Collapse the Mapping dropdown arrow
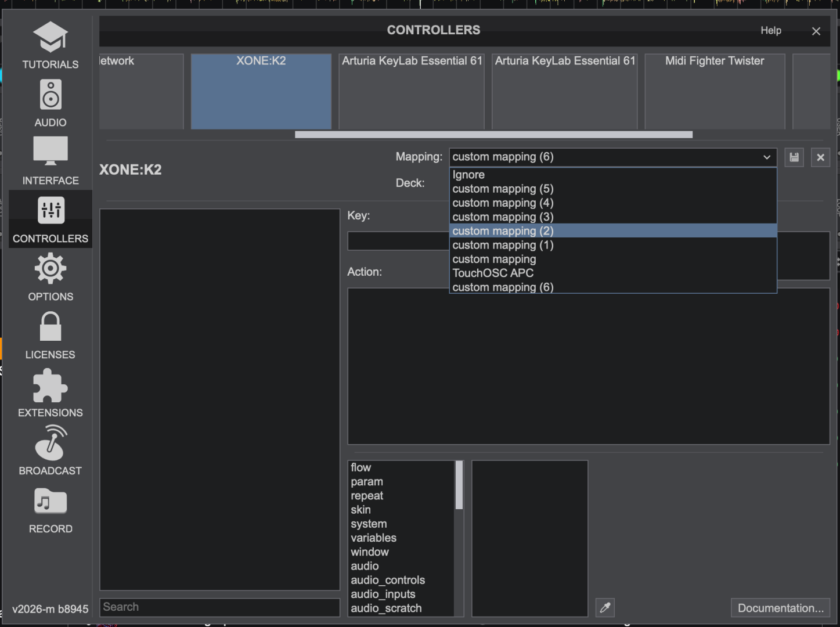The height and width of the screenshot is (627, 840). pyautogui.click(x=766, y=157)
